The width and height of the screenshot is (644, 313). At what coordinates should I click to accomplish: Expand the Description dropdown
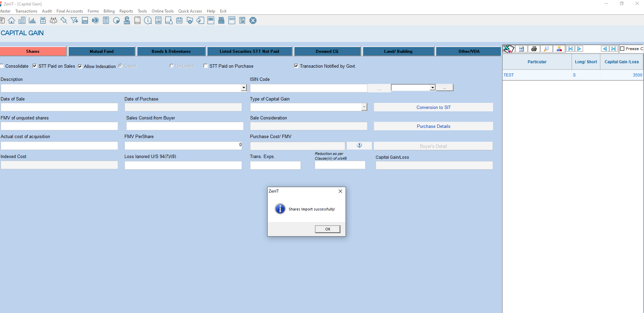[x=244, y=88]
